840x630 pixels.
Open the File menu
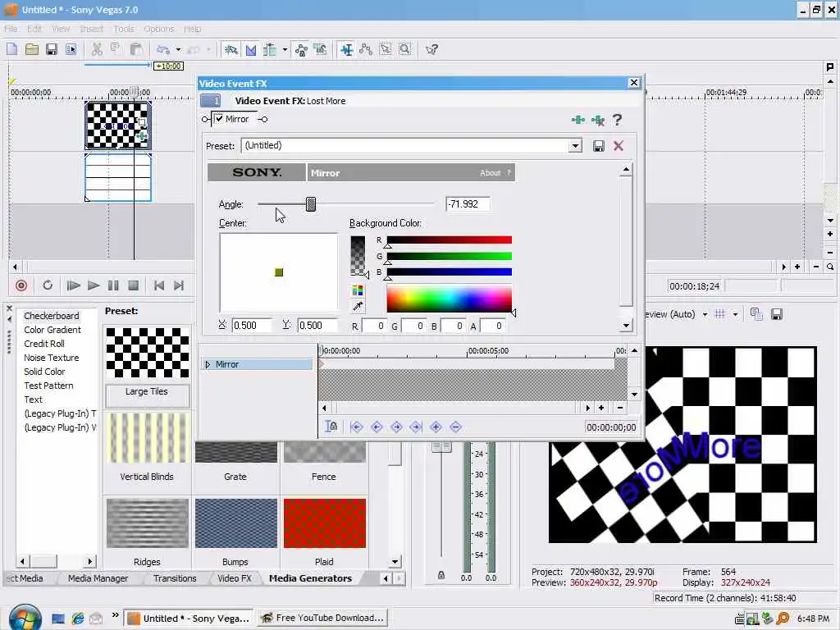11,29
